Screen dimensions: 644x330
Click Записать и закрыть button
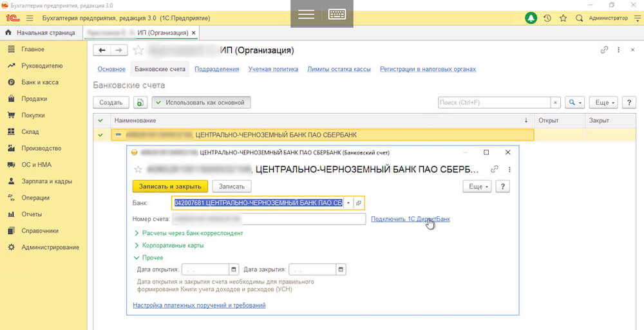[170, 187]
